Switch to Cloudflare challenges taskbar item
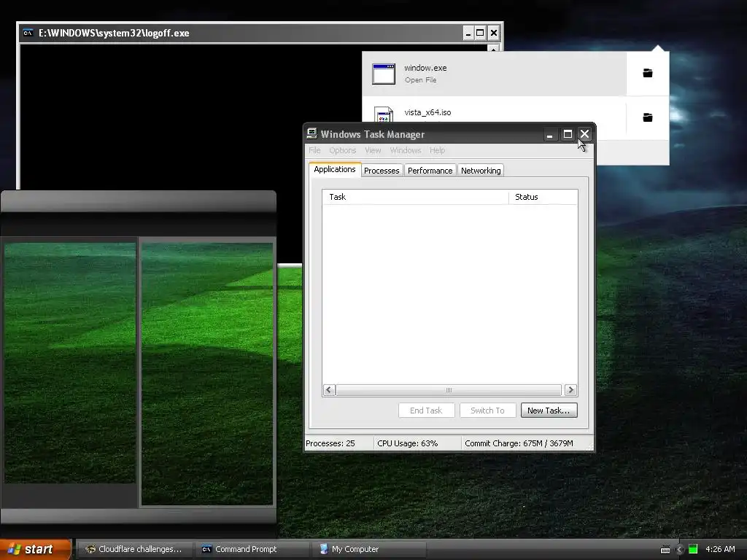Viewport: 747px width, 560px height. (x=134, y=549)
